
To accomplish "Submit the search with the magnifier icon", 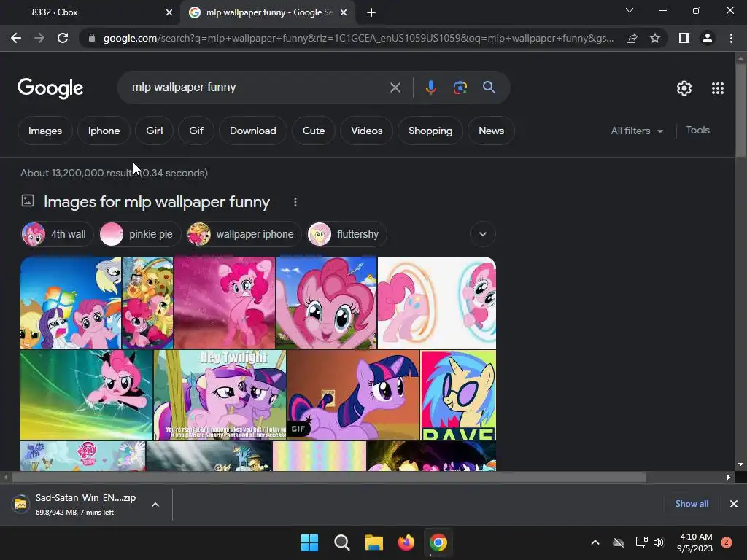I will (489, 87).
